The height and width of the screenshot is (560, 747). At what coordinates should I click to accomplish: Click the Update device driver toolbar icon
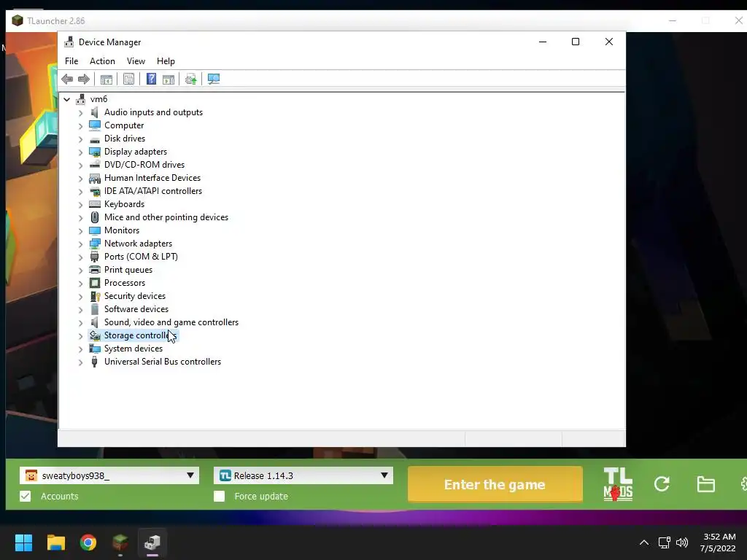tap(190, 79)
